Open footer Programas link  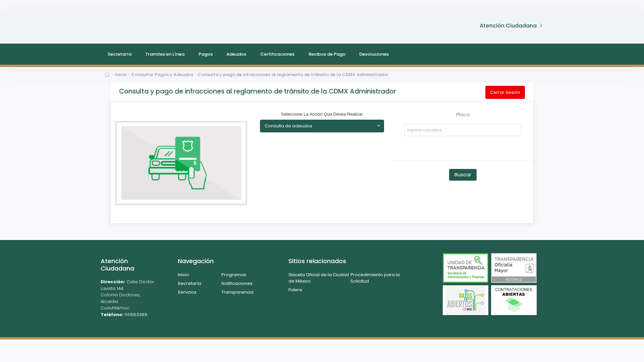(234, 275)
